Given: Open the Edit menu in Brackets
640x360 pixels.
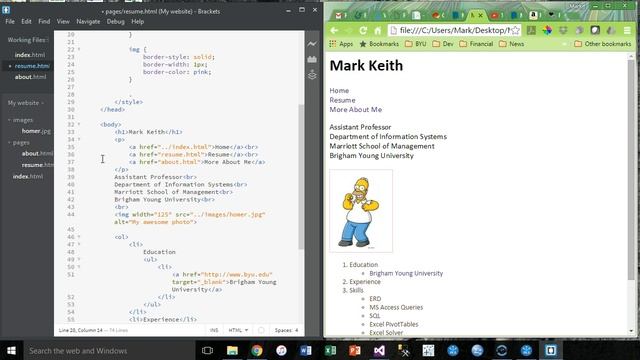Looking at the screenshot, I should click(x=27, y=22).
